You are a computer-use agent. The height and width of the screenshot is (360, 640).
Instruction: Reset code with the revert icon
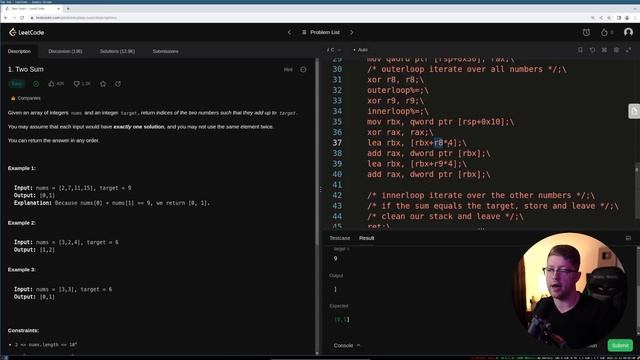592,50
